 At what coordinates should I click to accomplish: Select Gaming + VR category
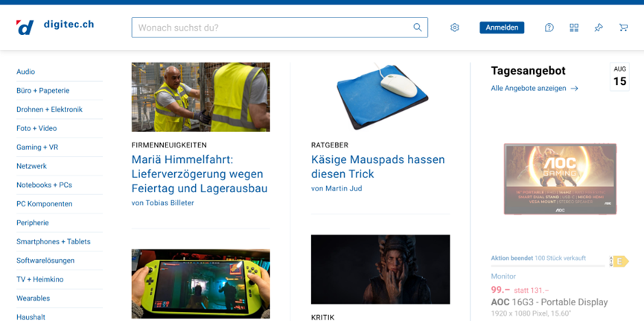pyautogui.click(x=37, y=147)
